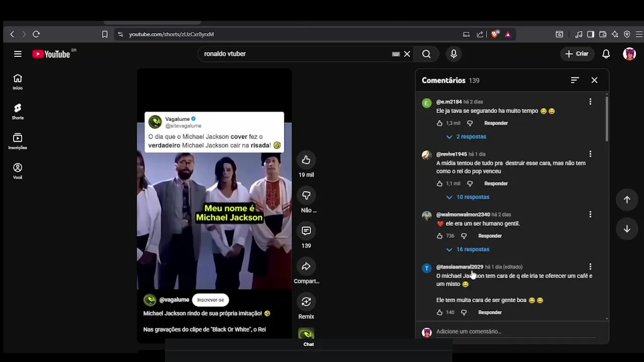Click the on-screen keyboard icon in search

point(396,54)
